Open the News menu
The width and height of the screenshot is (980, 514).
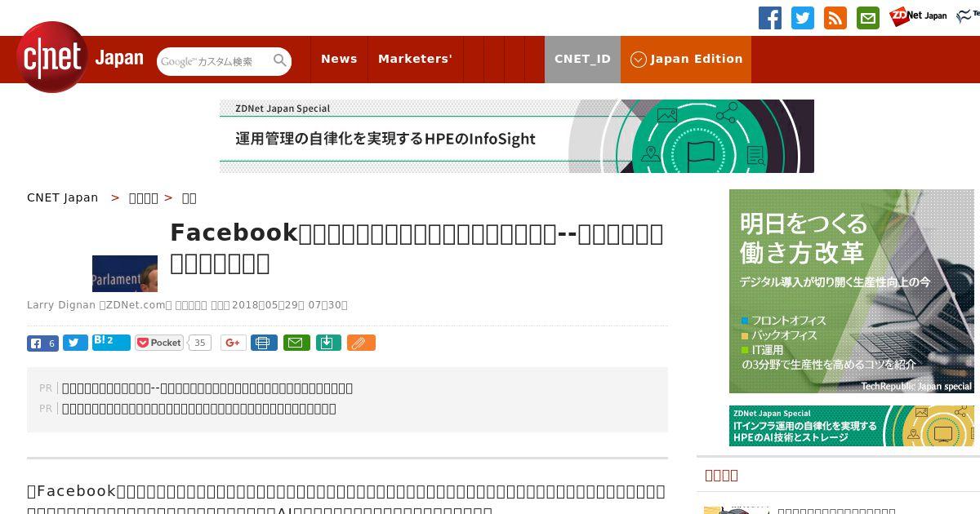[x=339, y=59]
